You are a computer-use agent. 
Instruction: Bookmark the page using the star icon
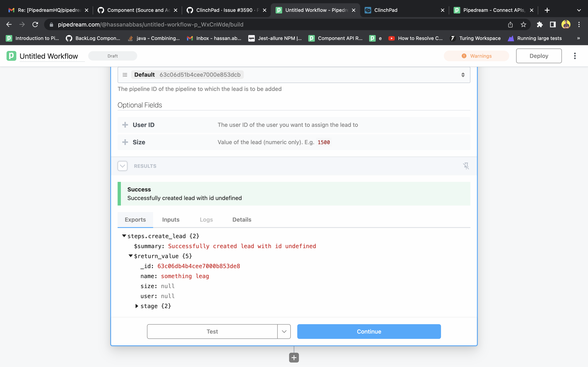click(523, 24)
